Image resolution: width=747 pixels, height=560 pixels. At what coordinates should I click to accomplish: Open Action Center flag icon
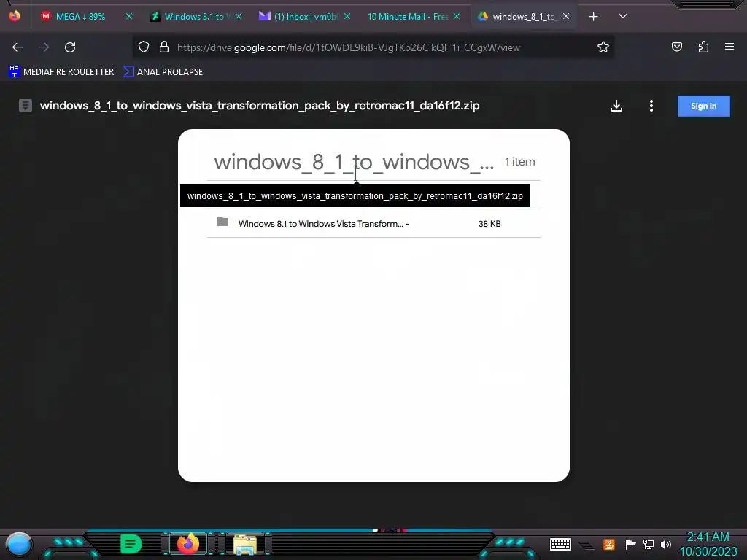pyautogui.click(x=630, y=544)
